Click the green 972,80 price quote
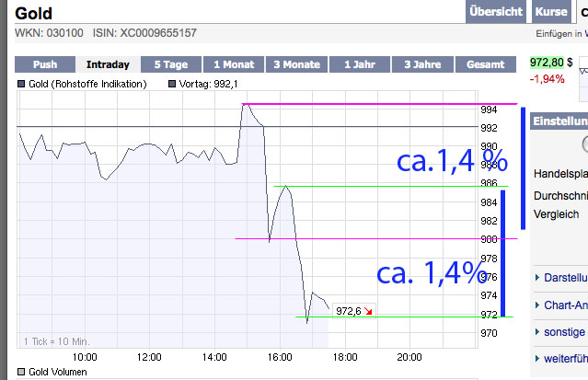The height and width of the screenshot is (380, 588). point(548,63)
